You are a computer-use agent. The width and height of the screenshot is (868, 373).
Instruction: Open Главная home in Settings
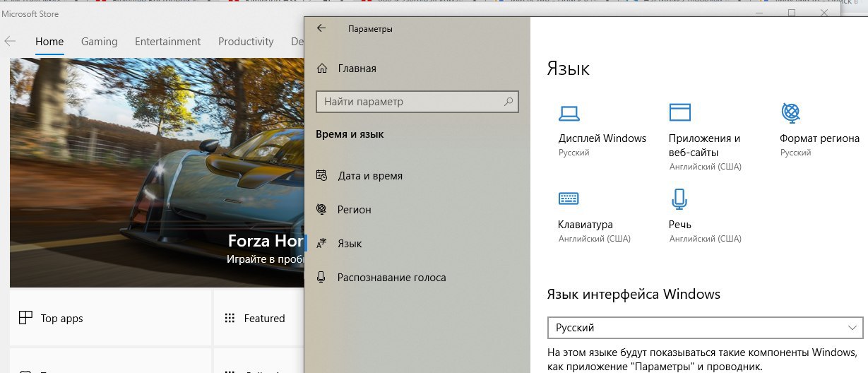[x=347, y=69]
